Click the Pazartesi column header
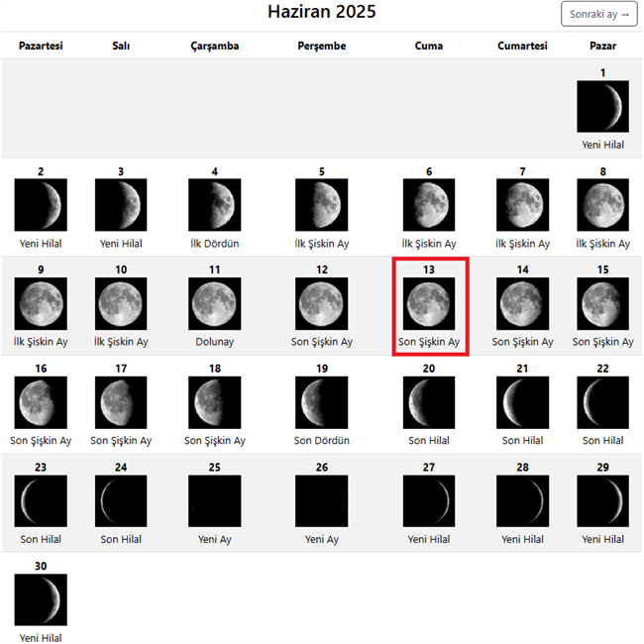This screenshot has width=644, height=644. click(41, 46)
